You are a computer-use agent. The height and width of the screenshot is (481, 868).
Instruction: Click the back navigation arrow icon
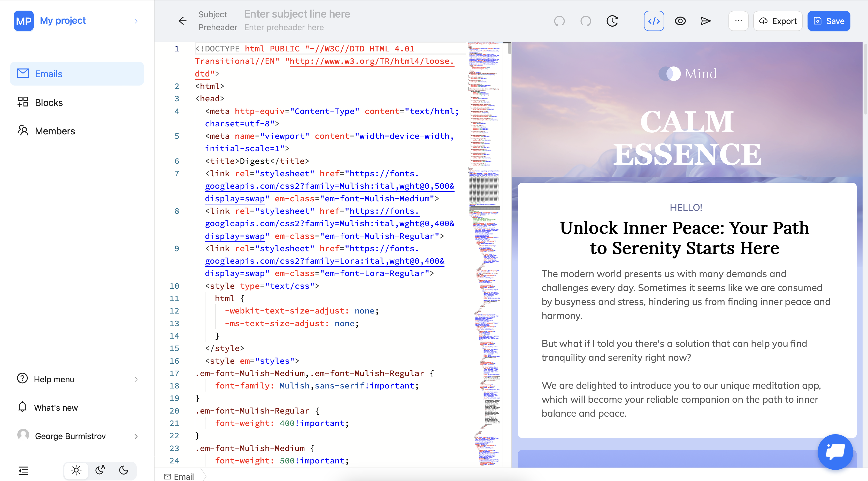pos(183,21)
